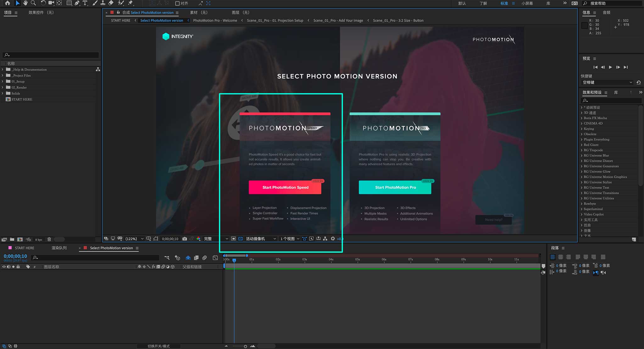Screen dimensions: 644x349
Task: Select the Brush tool
Action: click(95, 3)
